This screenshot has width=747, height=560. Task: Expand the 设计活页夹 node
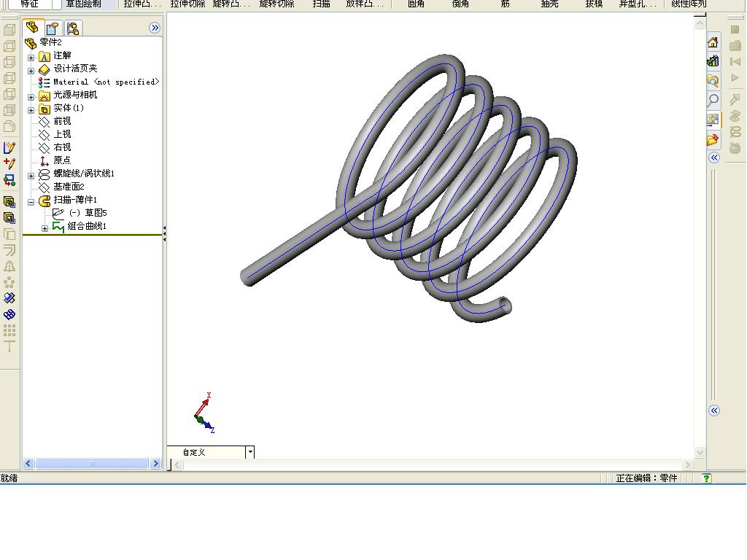[x=31, y=71]
